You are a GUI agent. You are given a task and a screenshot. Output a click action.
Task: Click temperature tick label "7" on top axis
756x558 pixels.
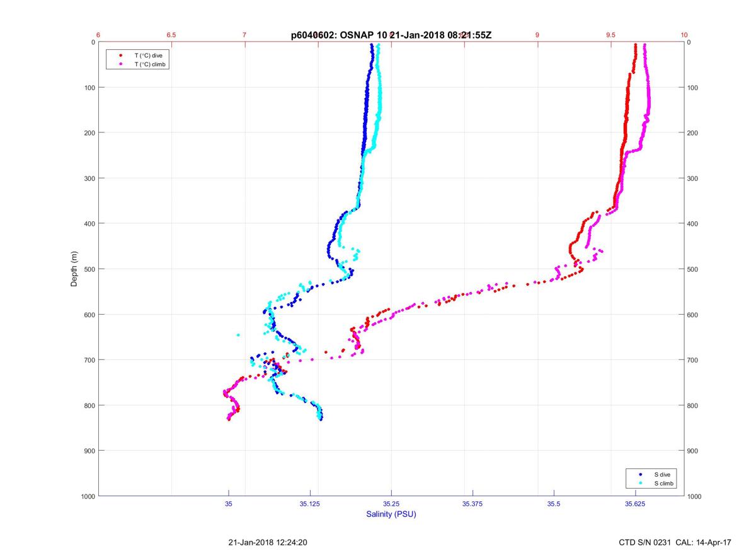244,35
